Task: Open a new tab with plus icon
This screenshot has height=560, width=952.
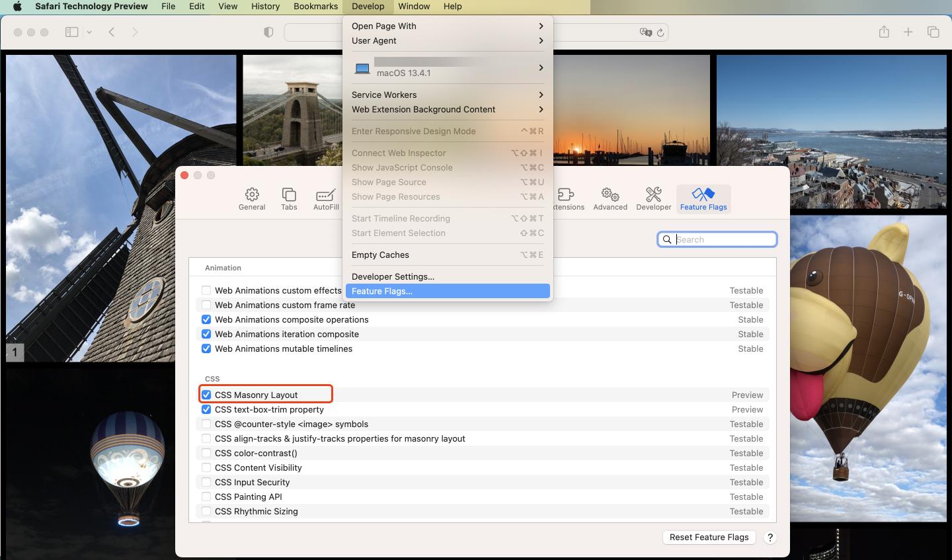Action: [x=908, y=32]
